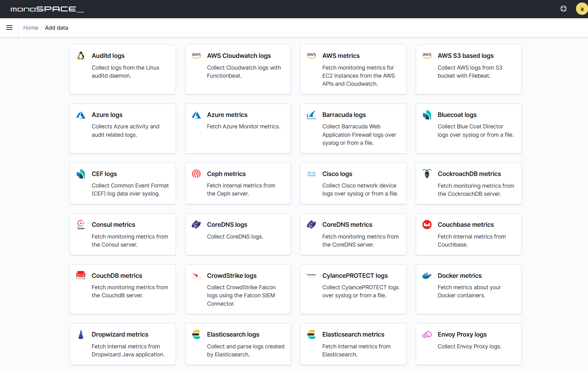Select the Envoy Proxy logs title

coord(462,334)
